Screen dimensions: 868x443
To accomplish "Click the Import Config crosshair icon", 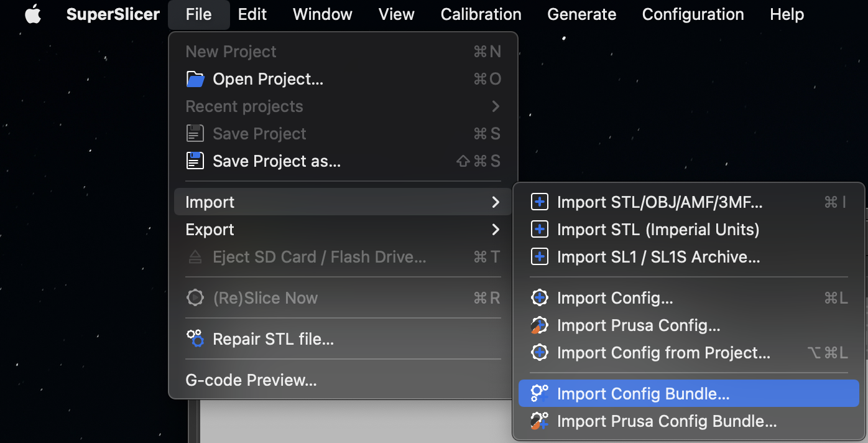I will [x=539, y=297].
